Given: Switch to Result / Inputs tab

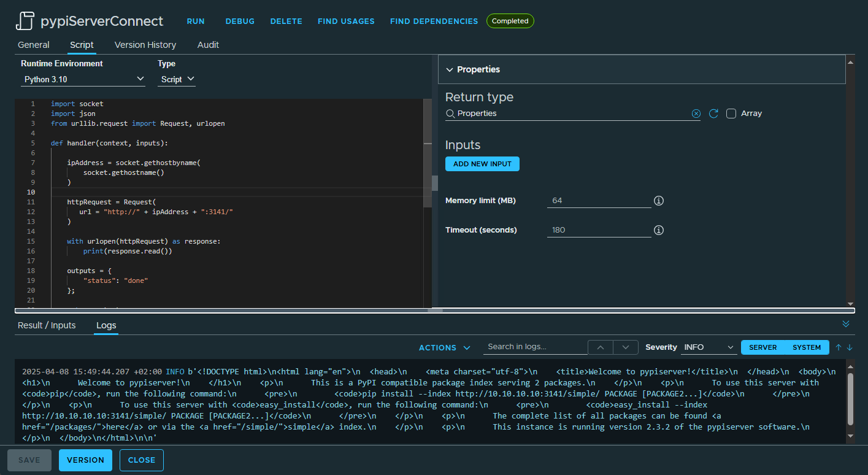Looking at the screenshot, I should [x=47, y=325].
